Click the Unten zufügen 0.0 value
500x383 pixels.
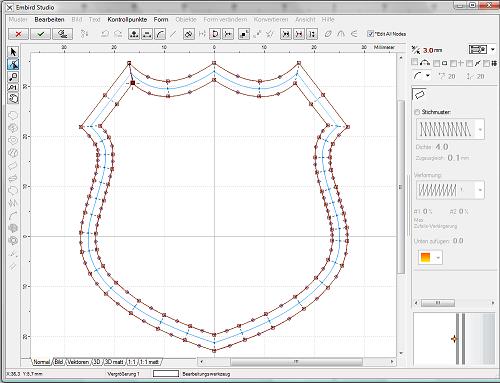(x=458, y=241)
